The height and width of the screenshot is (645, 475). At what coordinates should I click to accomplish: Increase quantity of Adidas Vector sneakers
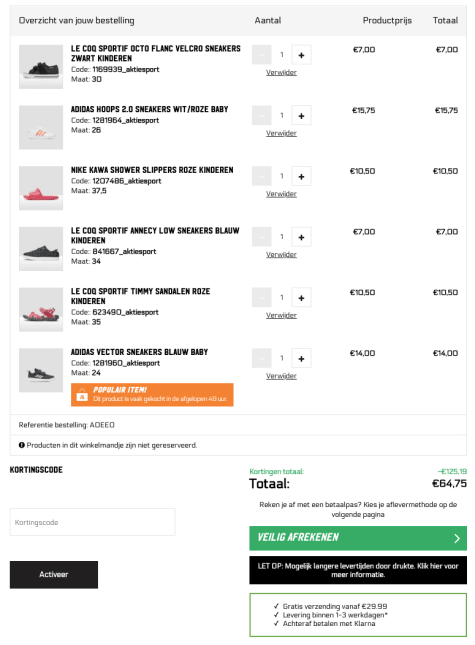[301, 358]
